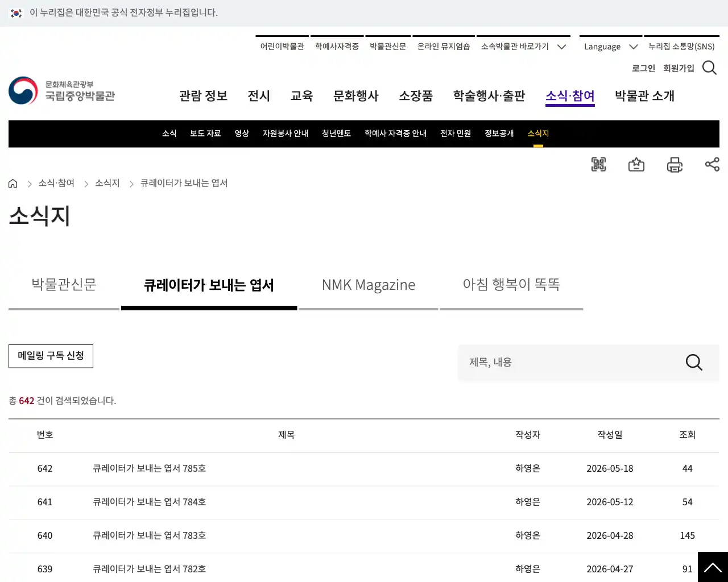Open the 누리집 소통망(SNS) link
Image resolution: width=728 pixels, height=582 pixels.
coord(681,47)
